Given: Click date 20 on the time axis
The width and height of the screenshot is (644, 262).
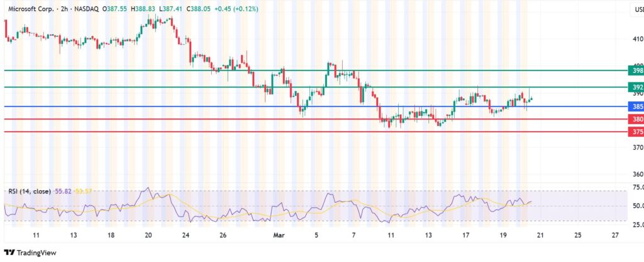Looking at the screenshot, I should pyautogui.click(x=148, y=234).
